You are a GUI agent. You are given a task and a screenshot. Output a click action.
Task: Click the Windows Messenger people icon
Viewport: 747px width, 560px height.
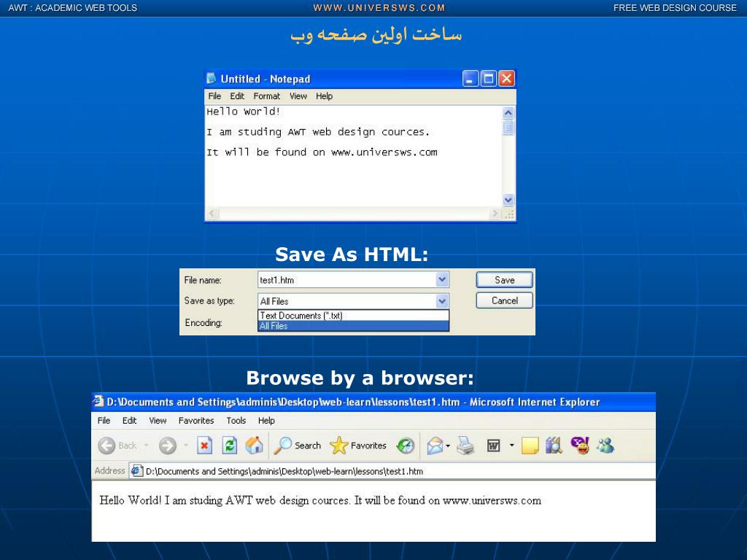coord(605,446)
